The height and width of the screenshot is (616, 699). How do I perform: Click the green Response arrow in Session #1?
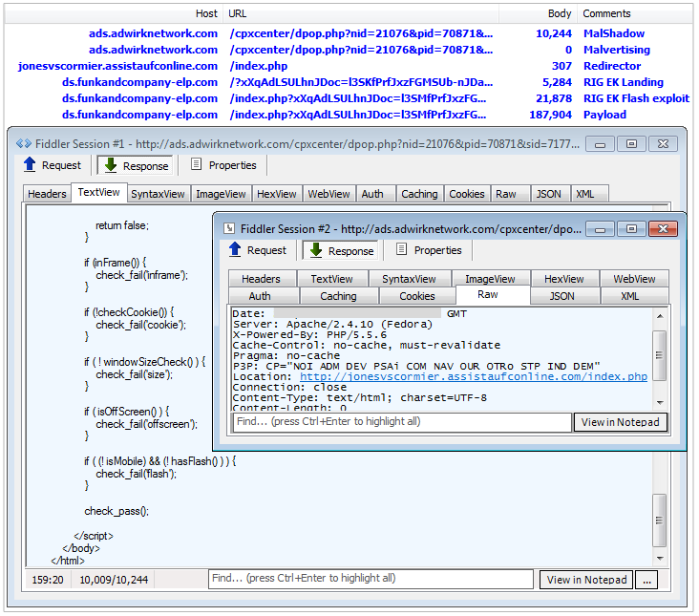(112, 165)
